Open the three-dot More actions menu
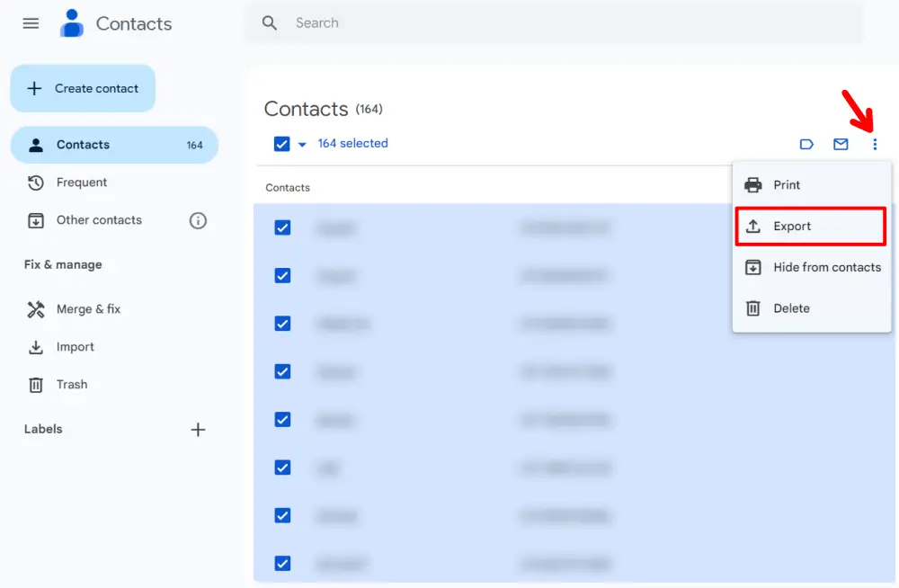The image size is (899, 588). 876,144
